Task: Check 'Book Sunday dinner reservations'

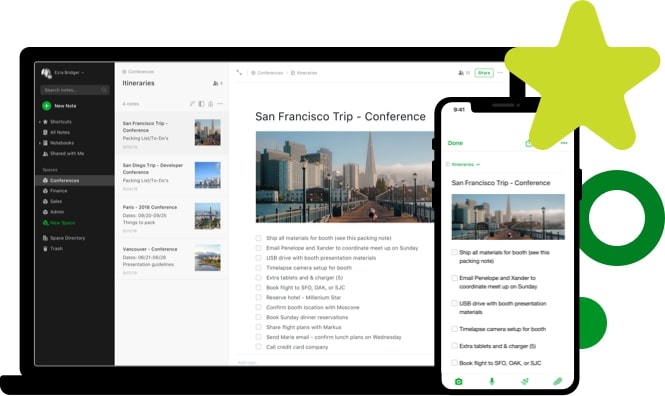Action: 258,317
